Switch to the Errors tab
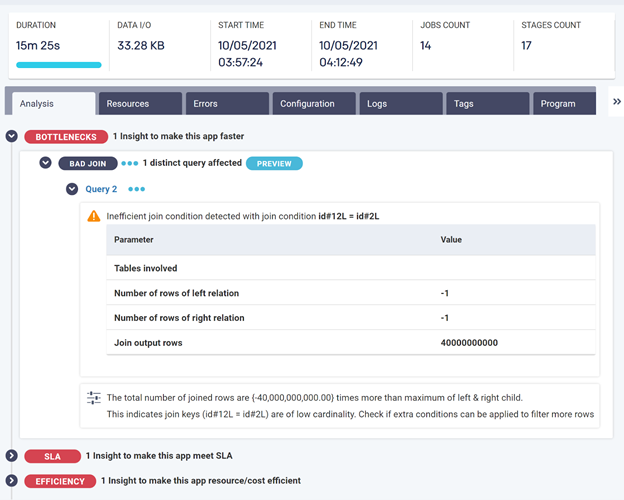The image size is (624, 500). click(227, 104)
